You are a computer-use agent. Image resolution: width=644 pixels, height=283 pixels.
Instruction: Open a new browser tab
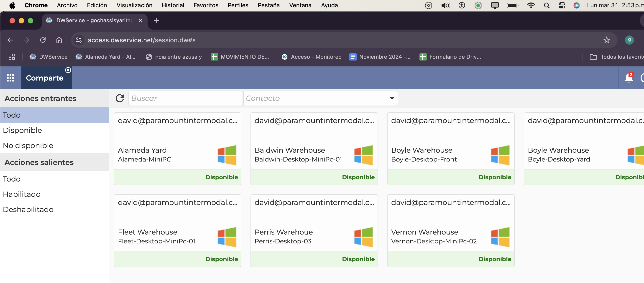[x=156, y=20]
